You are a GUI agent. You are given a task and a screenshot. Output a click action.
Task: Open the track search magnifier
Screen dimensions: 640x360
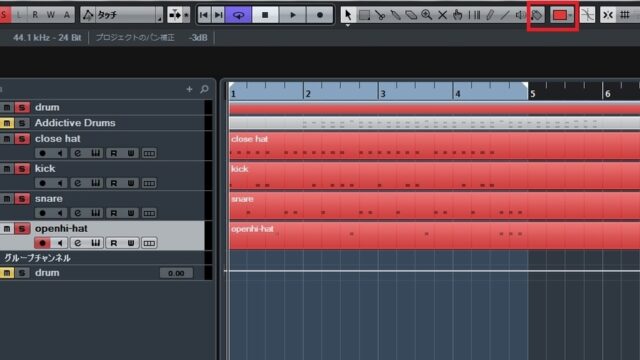tap(204, 89)
